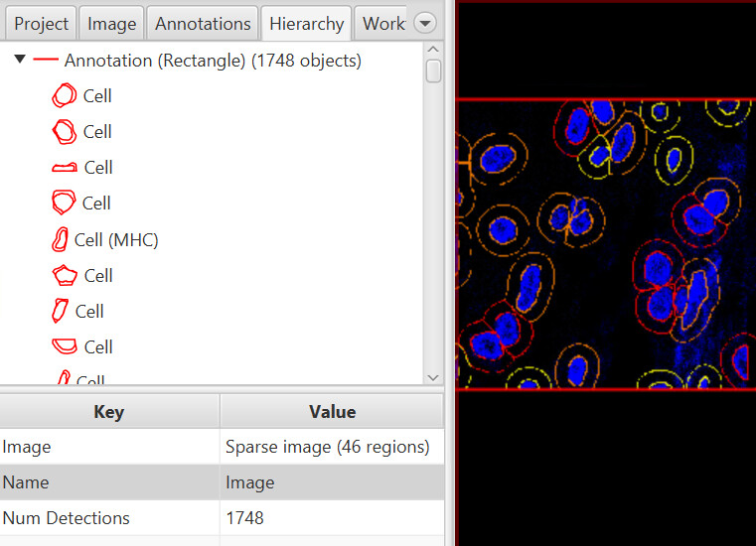Click the pentagon-shaped Cell icon below MHC
Screen dimensions: 756x546
[65, 275]
